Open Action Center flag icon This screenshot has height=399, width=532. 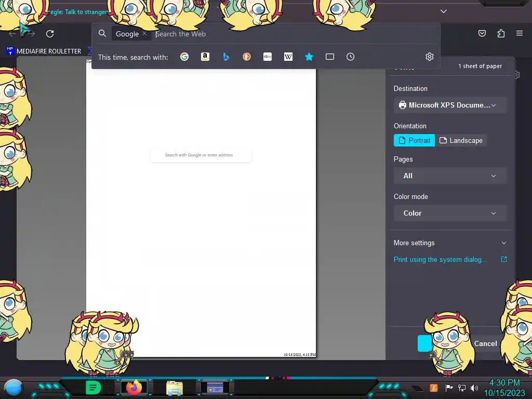(x=449, y=388)
